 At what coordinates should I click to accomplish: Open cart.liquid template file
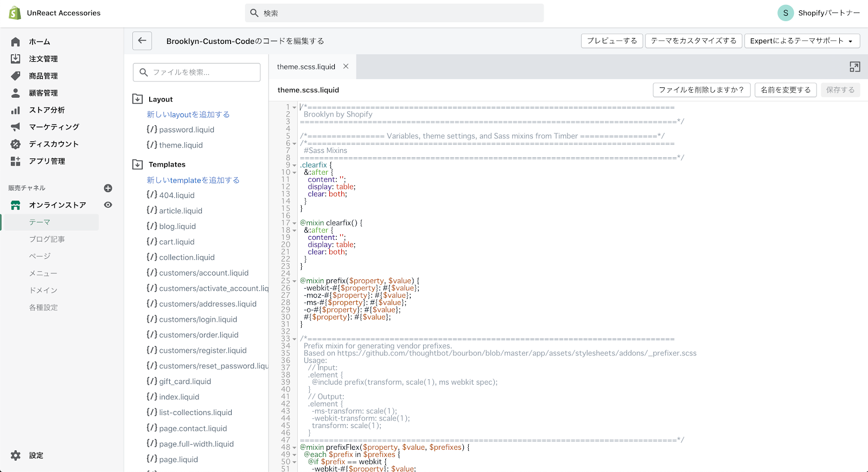176,242
